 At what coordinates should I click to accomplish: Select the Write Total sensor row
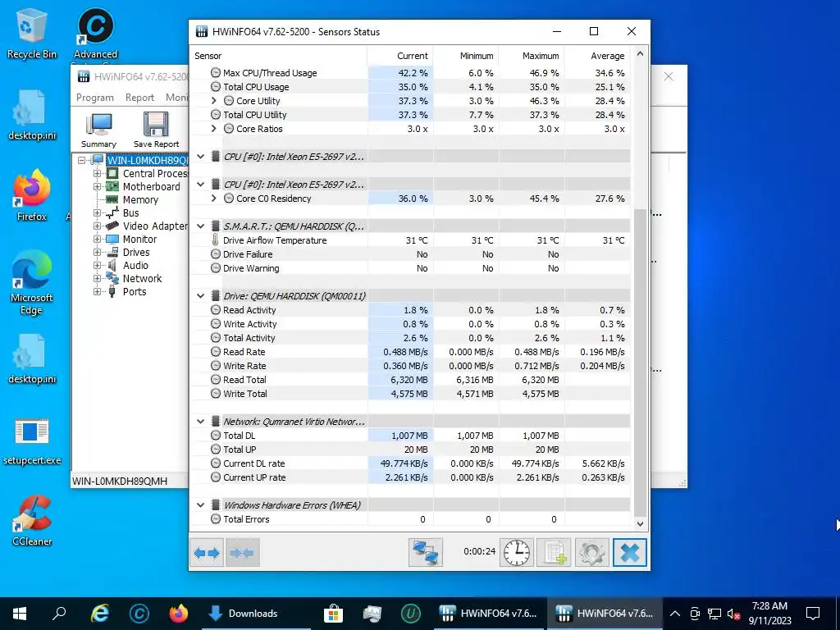click(x=410, y=394)
